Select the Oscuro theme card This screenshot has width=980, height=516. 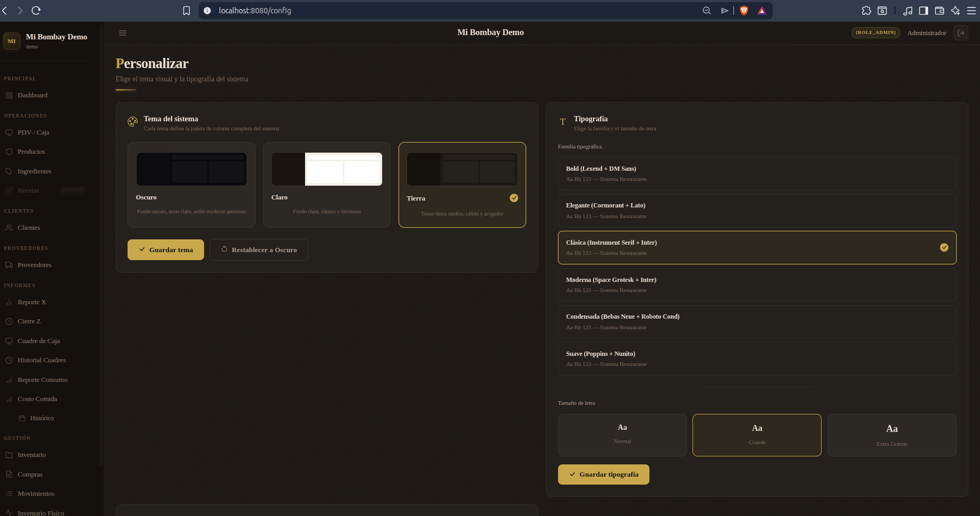(x=191, y=185)
